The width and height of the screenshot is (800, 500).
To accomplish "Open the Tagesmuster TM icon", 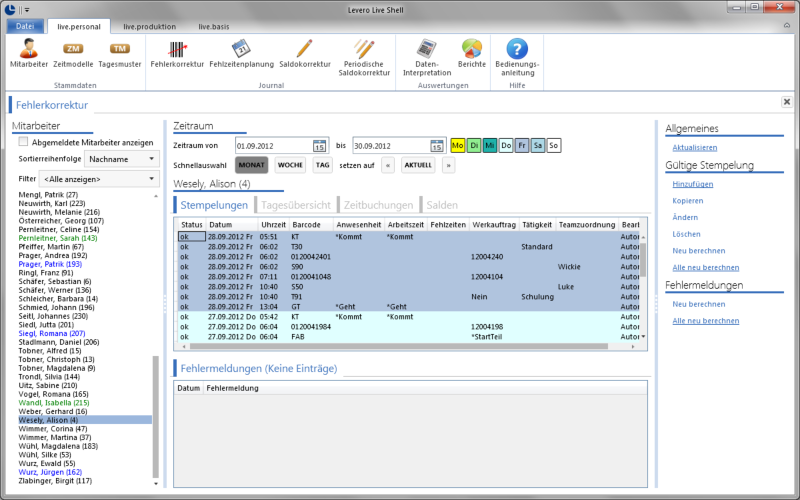I will 119,48.
